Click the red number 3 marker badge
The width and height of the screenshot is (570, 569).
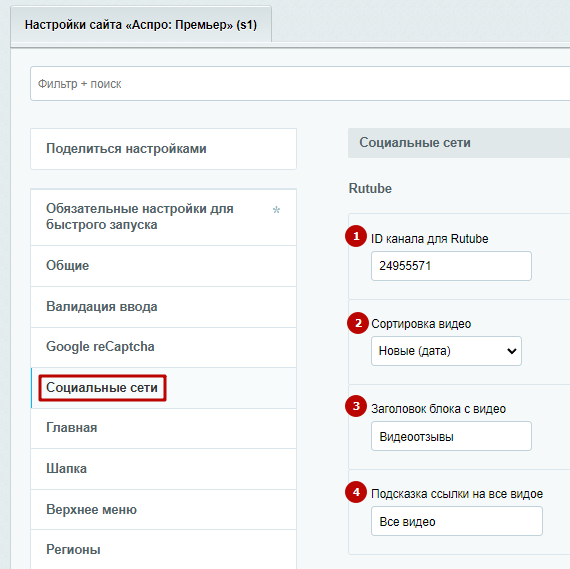356,406
